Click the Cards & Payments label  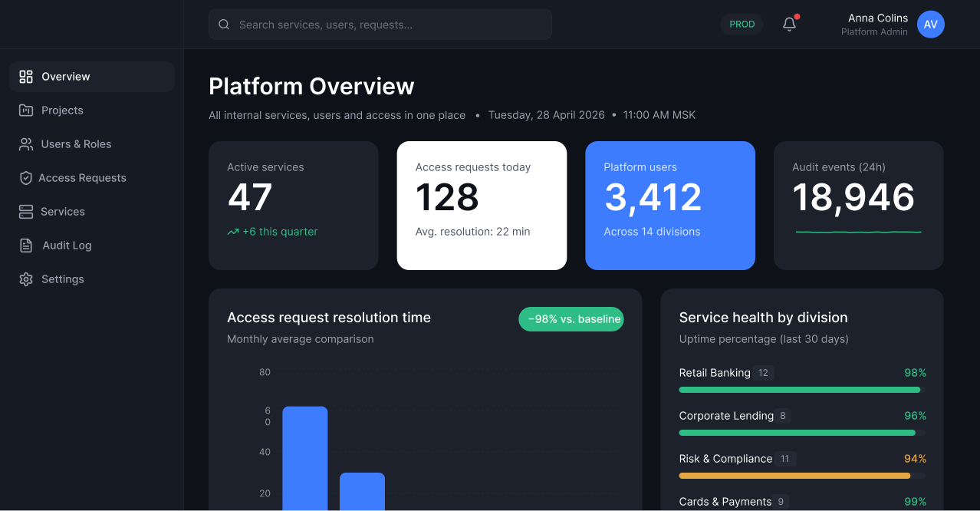725,502
